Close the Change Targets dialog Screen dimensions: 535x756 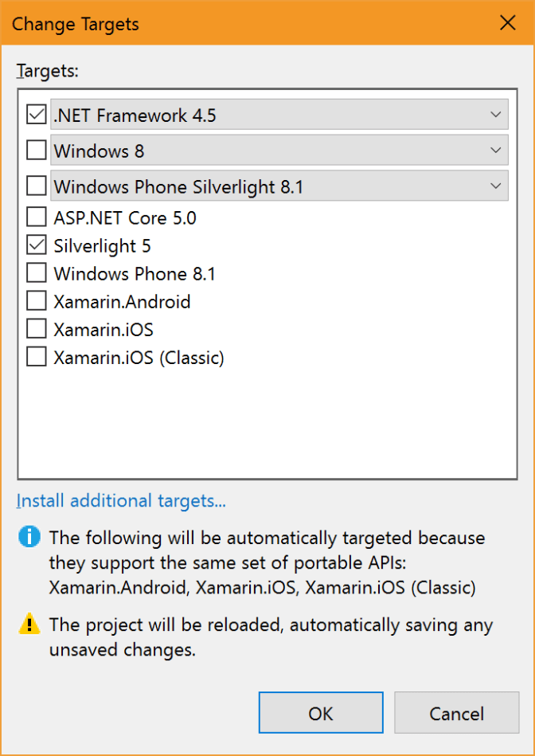click(508, 23)
